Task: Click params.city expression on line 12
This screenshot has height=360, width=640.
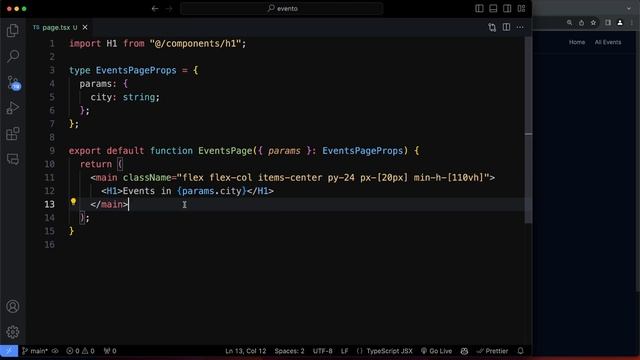Action: [x=212, y=191]
